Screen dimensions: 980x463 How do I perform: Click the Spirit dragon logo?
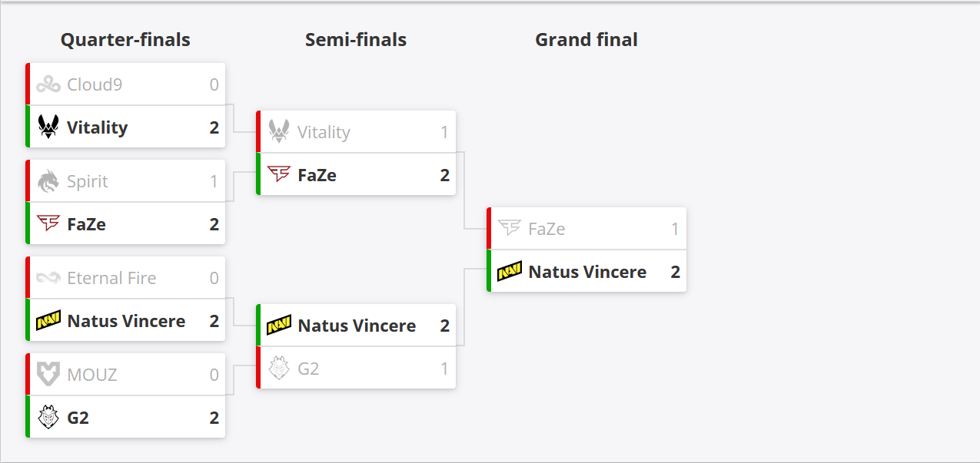48,181
